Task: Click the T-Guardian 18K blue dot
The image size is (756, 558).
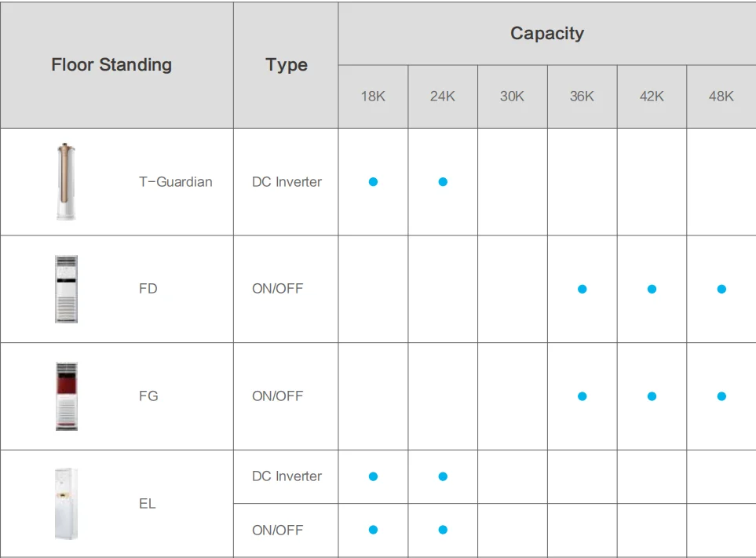Action: [x=373, y=182]
